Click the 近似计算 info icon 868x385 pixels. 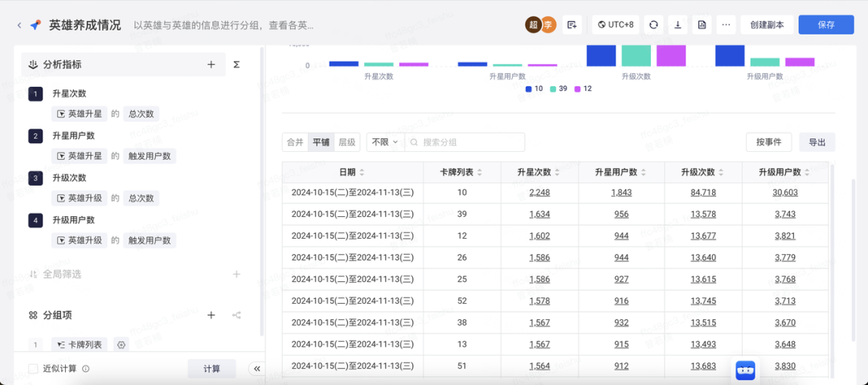[x=86, y=369]
